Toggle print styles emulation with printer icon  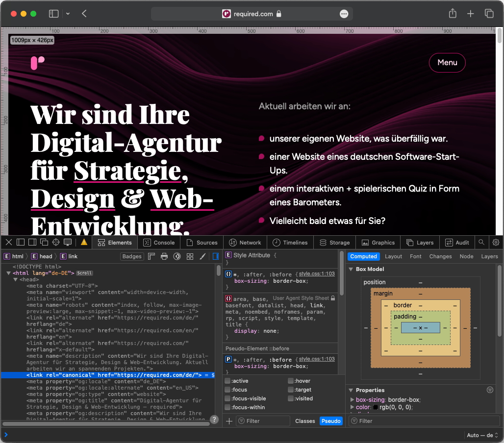click(x=163, y=256)
